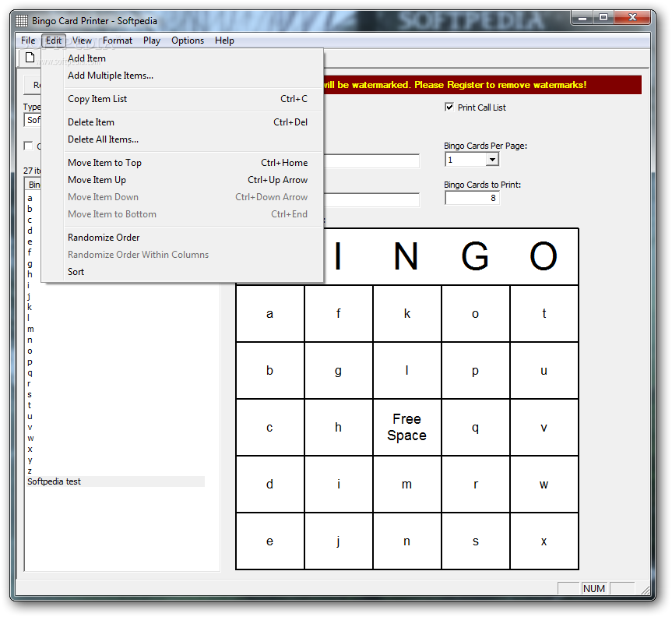672x617 pixels.
Task: Click the NUM status bar indicator
Action: (x=594, y=588)
